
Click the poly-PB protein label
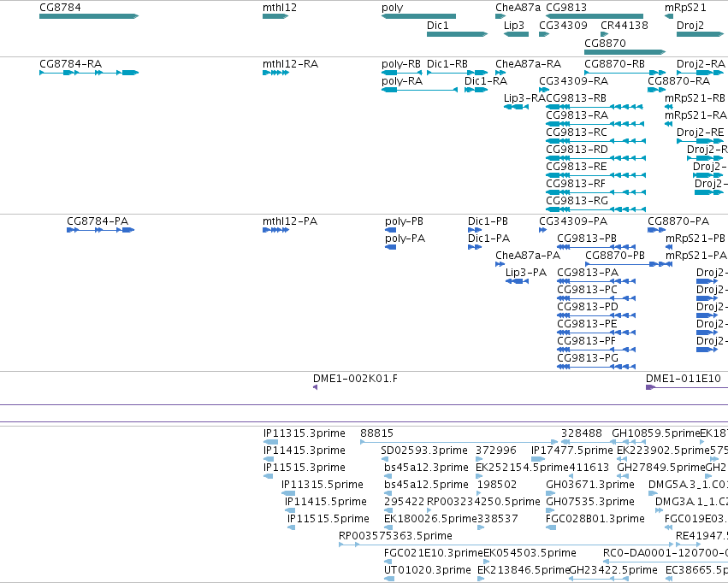click(404, 221)
